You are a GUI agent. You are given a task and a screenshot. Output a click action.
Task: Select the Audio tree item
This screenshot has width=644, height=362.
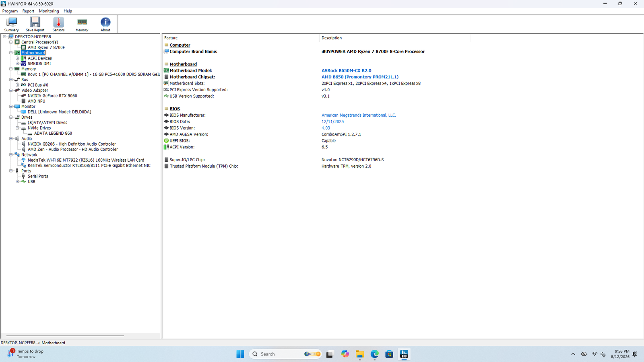click(27, 139)
